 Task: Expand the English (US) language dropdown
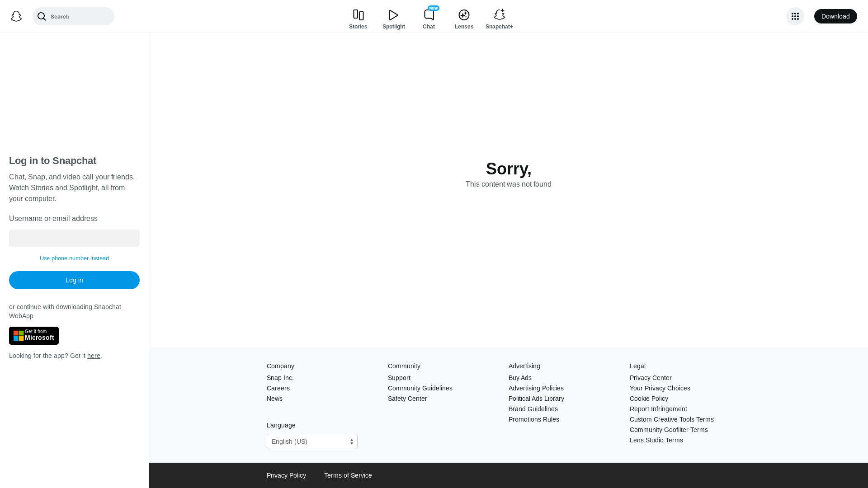tap(312, 441)
